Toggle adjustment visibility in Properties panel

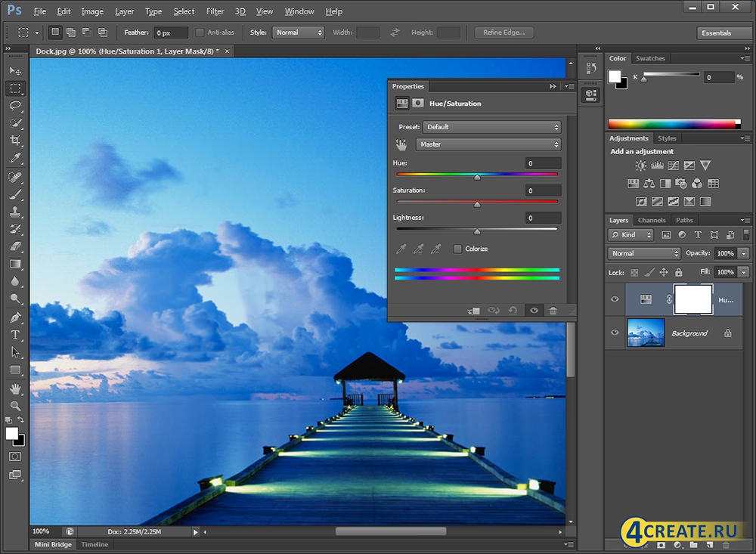click(x=534, y=311)
